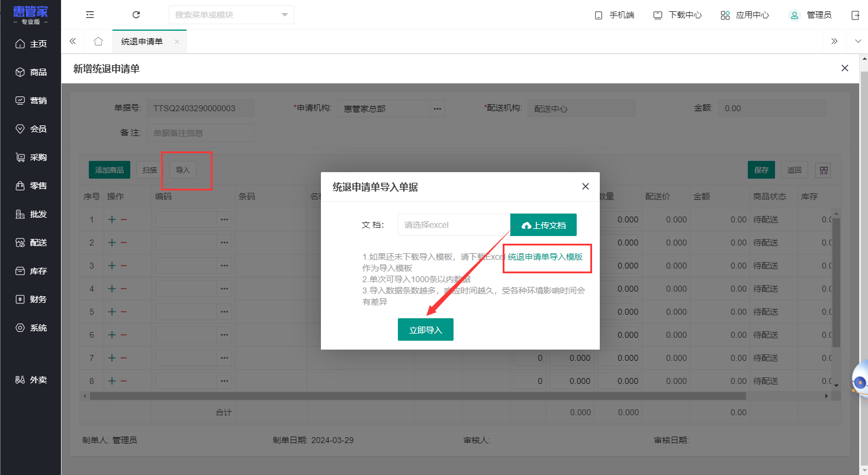Close the 统退申请单 tab
Image resolution: width=868 pixels, height=475 pixels.
(x=176, y=41)
